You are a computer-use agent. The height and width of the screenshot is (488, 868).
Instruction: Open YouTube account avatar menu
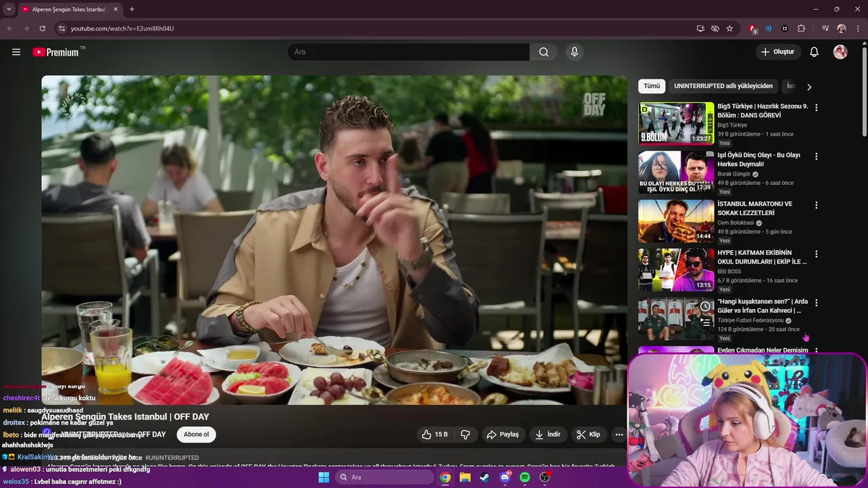[840, 52]
